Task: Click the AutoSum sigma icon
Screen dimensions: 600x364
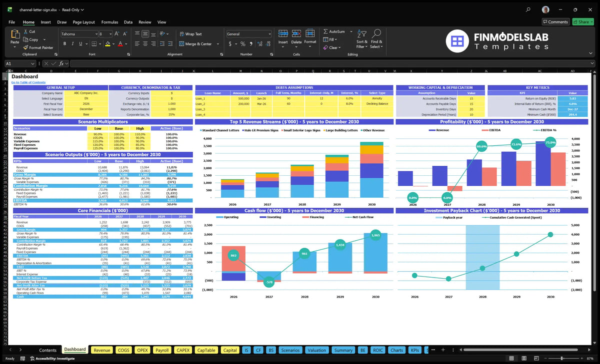Action: (x=325, y=31)
